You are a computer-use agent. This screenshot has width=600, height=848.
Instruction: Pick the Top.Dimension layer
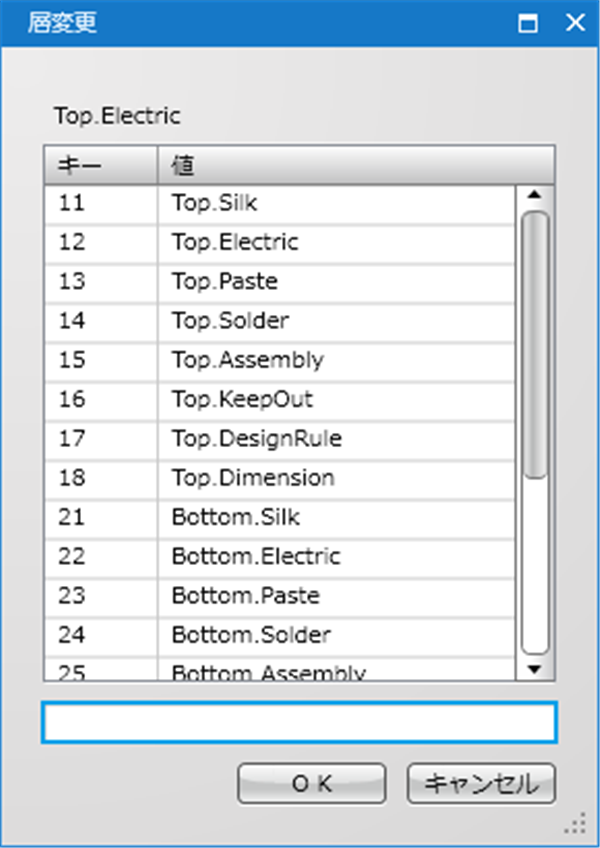click(279, 479)
